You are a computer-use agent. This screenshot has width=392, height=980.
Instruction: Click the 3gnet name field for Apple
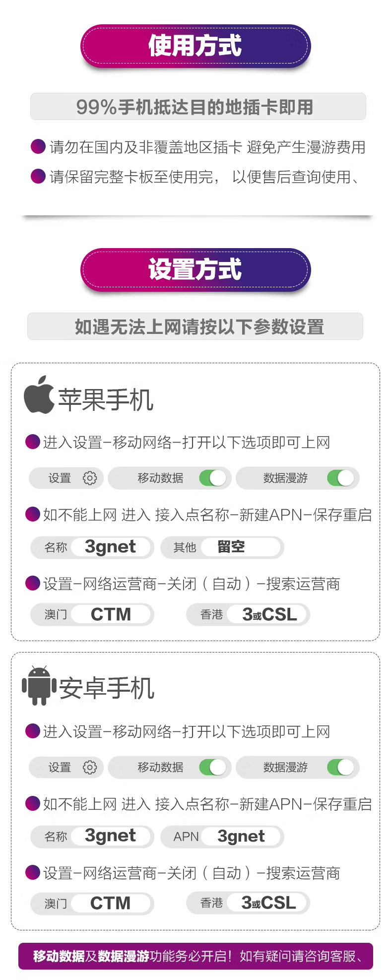tap(111, 547)
